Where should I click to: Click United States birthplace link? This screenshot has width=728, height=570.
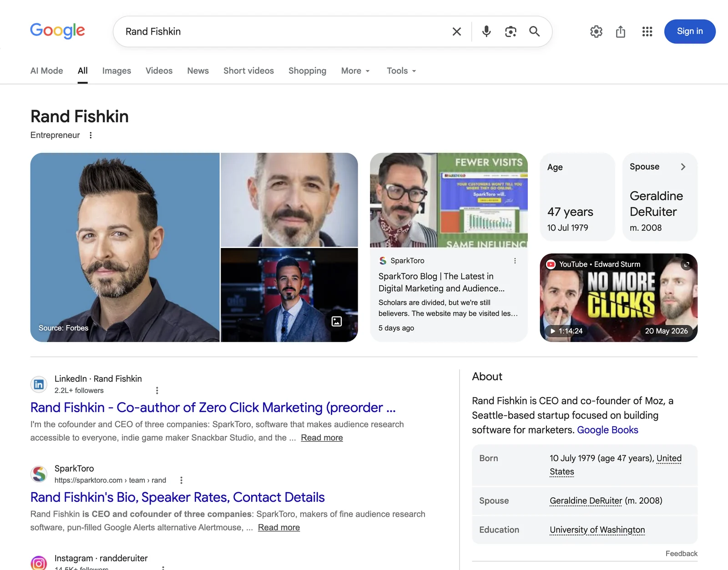pos(616,465)
